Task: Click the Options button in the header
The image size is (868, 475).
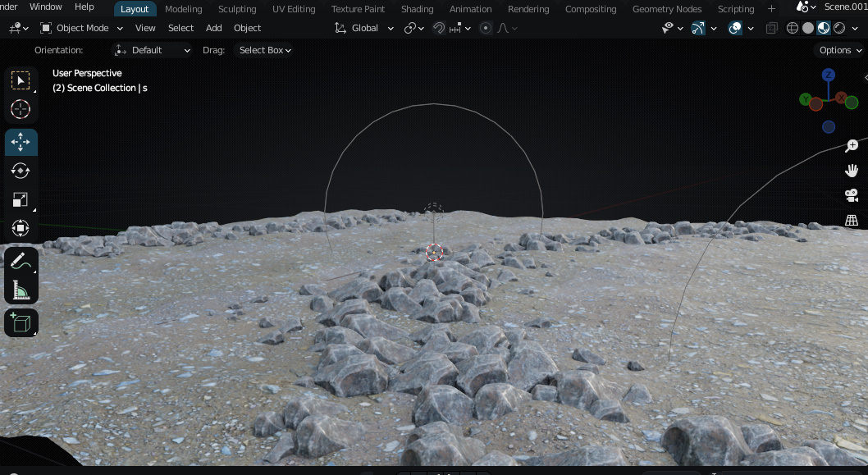Action: (x=838, y=50)
